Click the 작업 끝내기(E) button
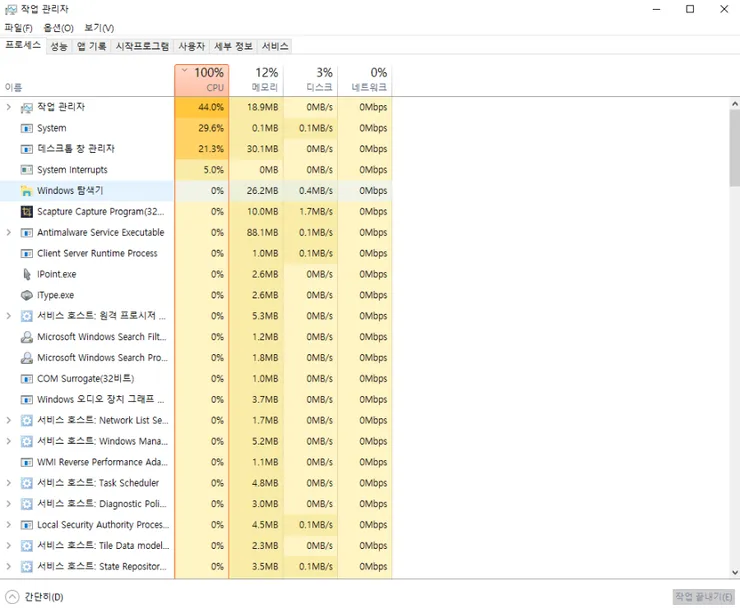 click(703, 597)
